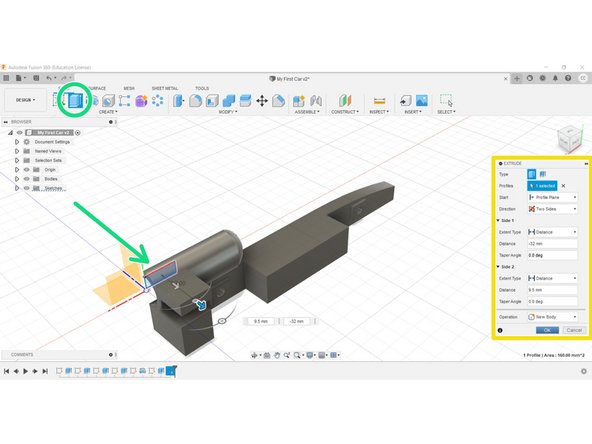Choose the Thin Extrude type button

543,174
